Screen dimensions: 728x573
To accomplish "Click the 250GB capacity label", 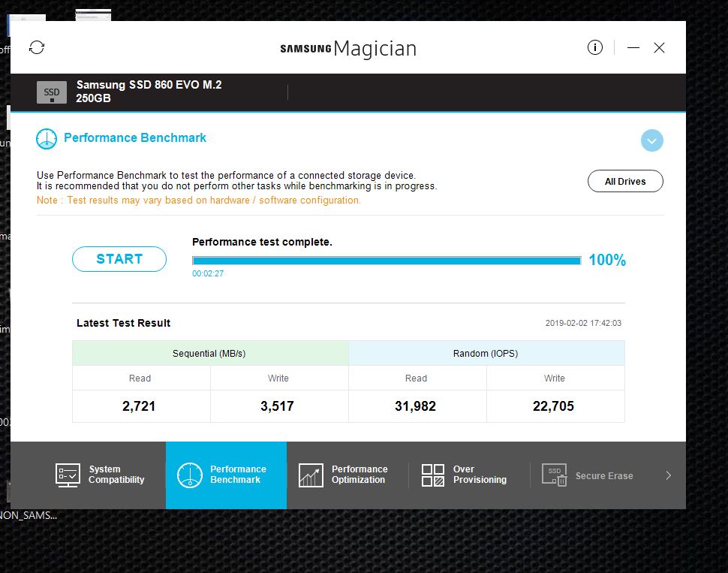I will [93, 98].
